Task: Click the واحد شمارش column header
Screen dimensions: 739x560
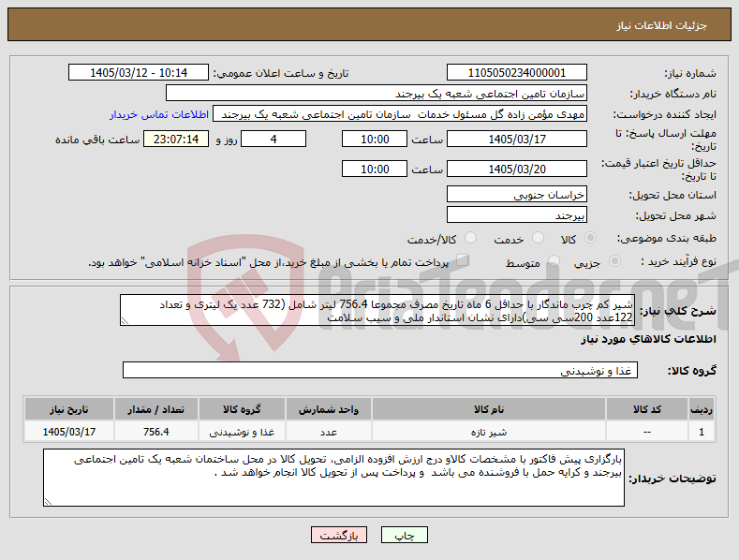Action: pyautogui.click(x=329, y=409)
